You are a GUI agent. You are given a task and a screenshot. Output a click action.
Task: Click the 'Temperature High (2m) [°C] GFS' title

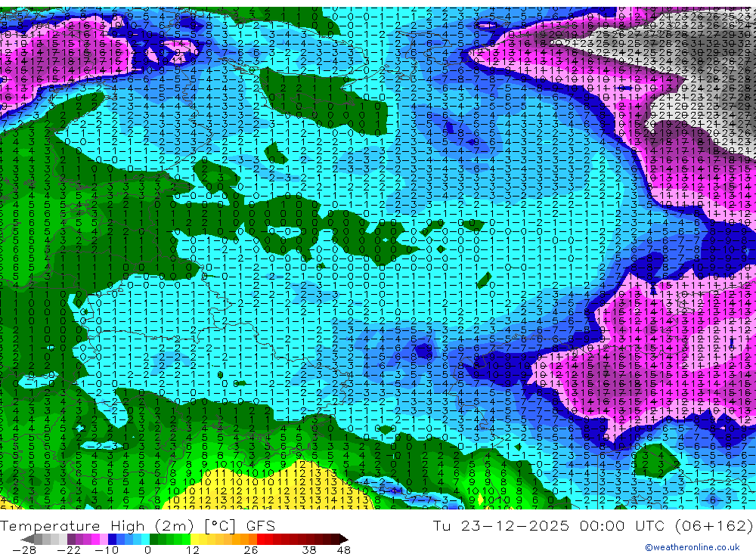(x=138, y=525)
